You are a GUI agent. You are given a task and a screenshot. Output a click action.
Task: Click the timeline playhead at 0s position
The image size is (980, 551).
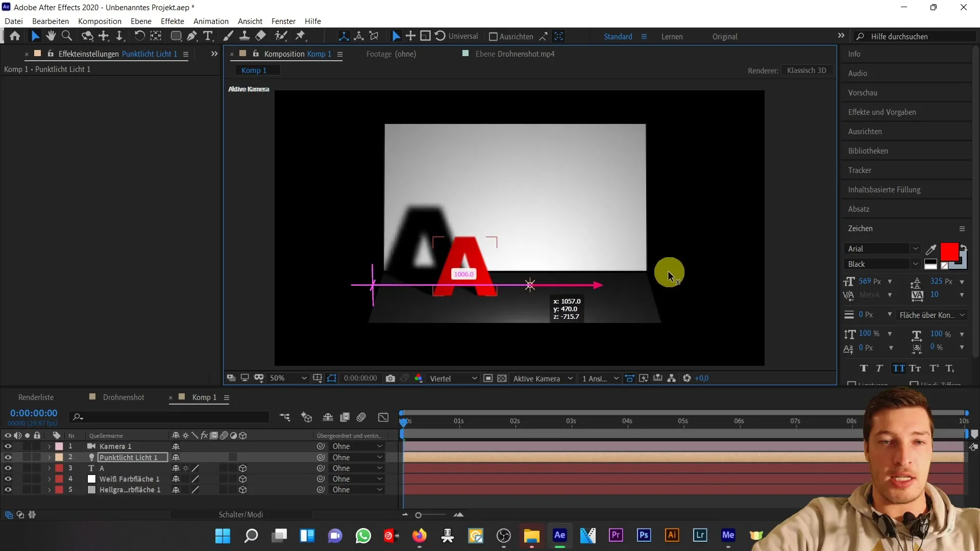[403, 419]
